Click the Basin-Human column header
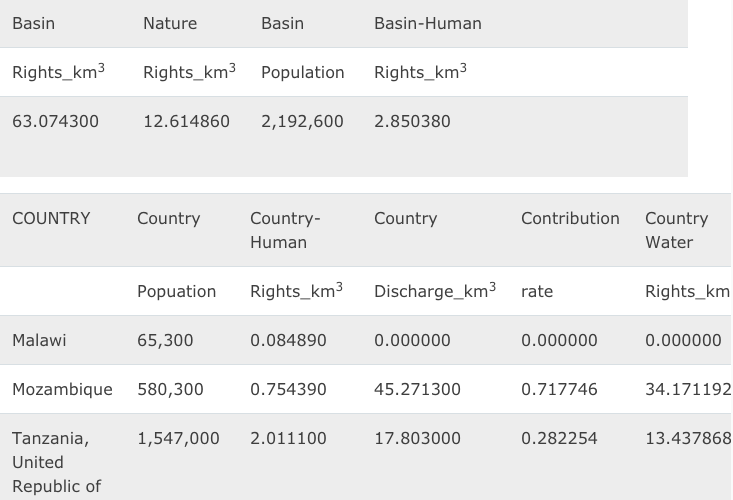733x500 pixels. pos(427,23)
